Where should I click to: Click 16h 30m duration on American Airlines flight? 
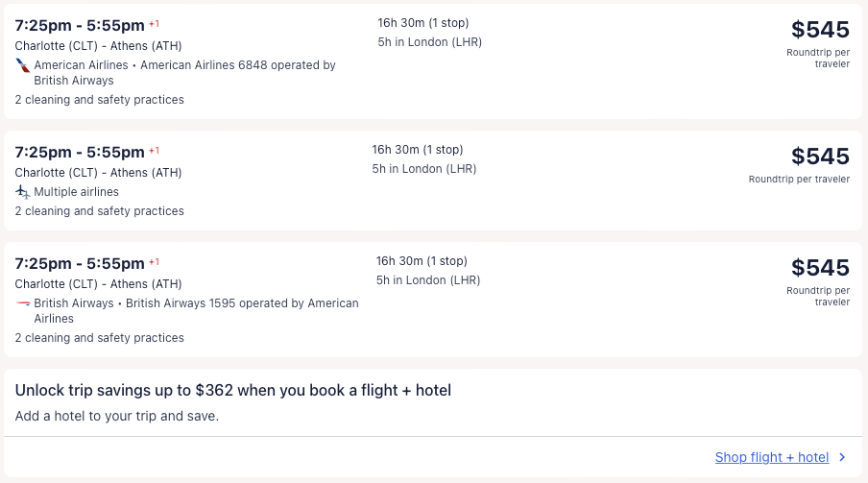[423, 23]
